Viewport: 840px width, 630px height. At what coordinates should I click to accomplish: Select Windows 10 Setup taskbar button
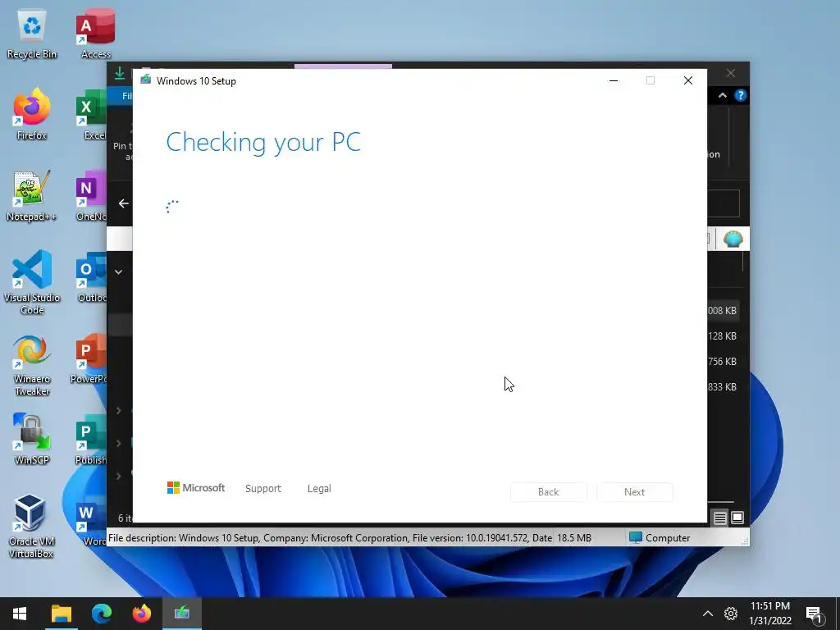click(x=181, y=614)
